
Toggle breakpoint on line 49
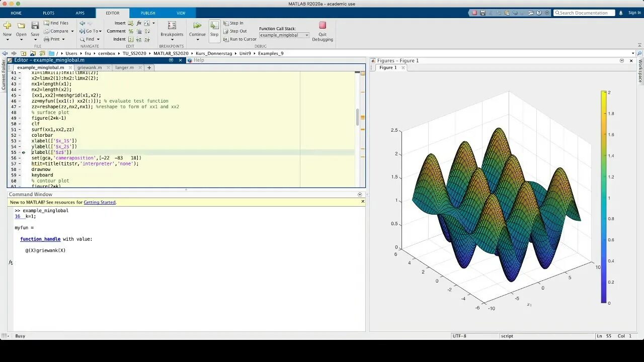coord(20,118)
